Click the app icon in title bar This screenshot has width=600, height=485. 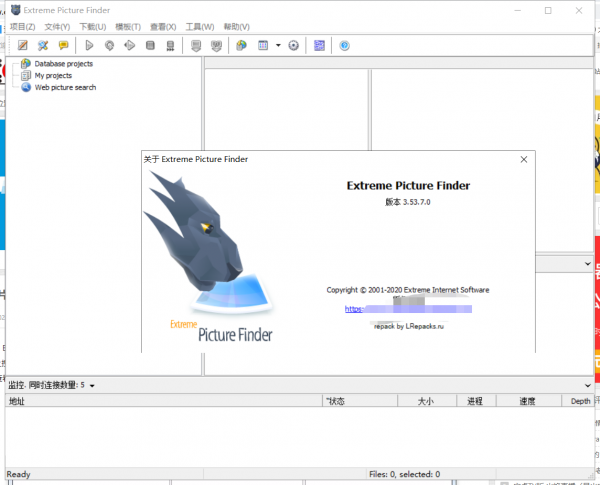click(x=16, y=10)
